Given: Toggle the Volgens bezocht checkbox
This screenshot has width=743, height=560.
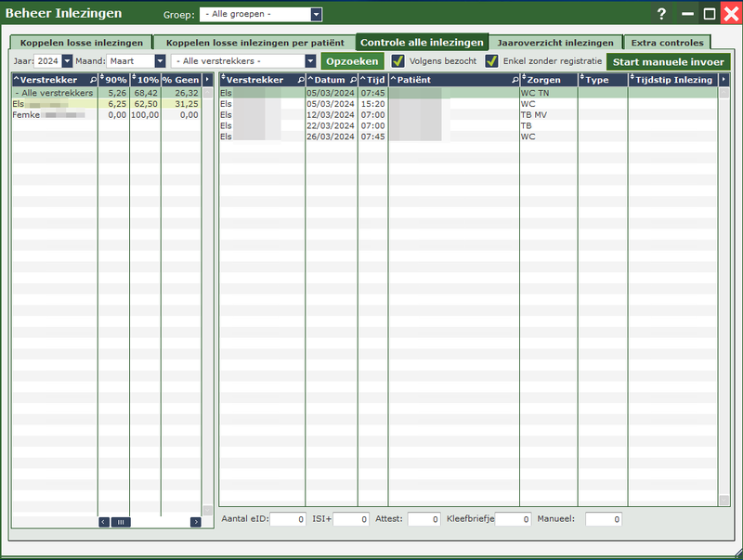Looking at the screenshot, I should (x=398, y=61).
